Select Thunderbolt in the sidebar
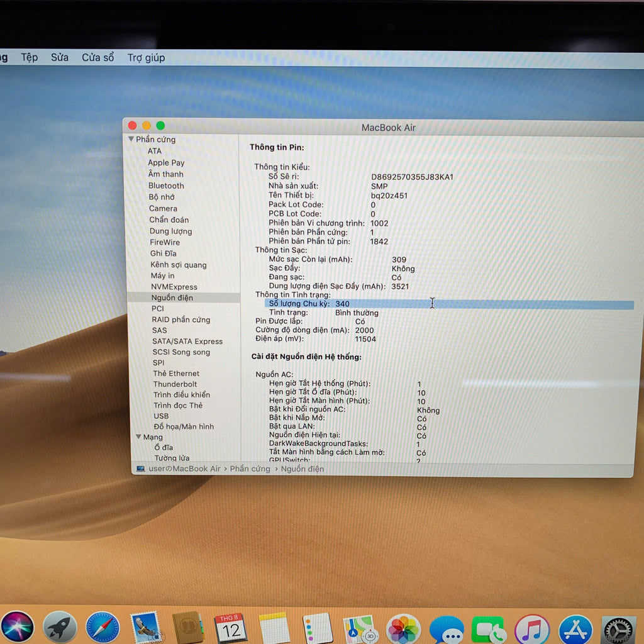644x644 pixels. click(175, 384)
